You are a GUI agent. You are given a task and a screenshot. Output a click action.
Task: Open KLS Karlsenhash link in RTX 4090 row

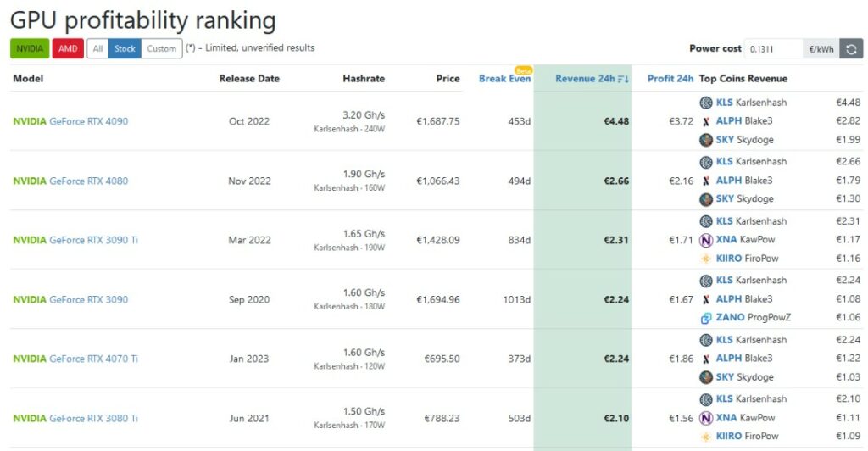751,103
